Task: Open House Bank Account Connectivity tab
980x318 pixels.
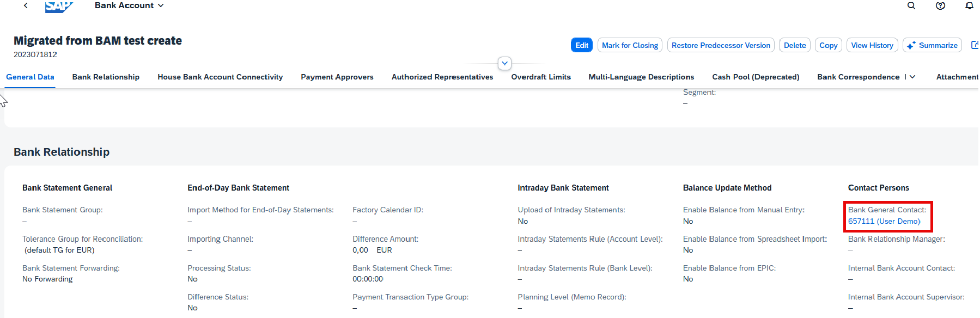Action: pos(220,77)
